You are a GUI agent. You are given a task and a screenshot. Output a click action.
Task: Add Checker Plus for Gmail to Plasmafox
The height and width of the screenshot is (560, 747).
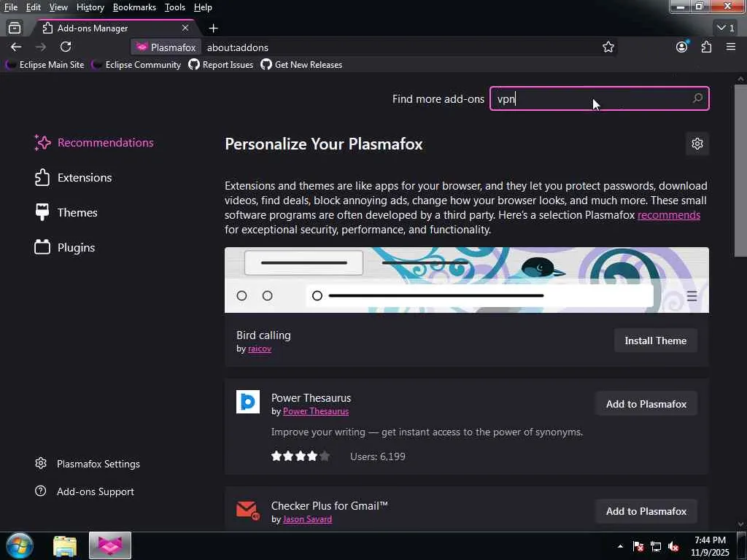pos(646,511)
